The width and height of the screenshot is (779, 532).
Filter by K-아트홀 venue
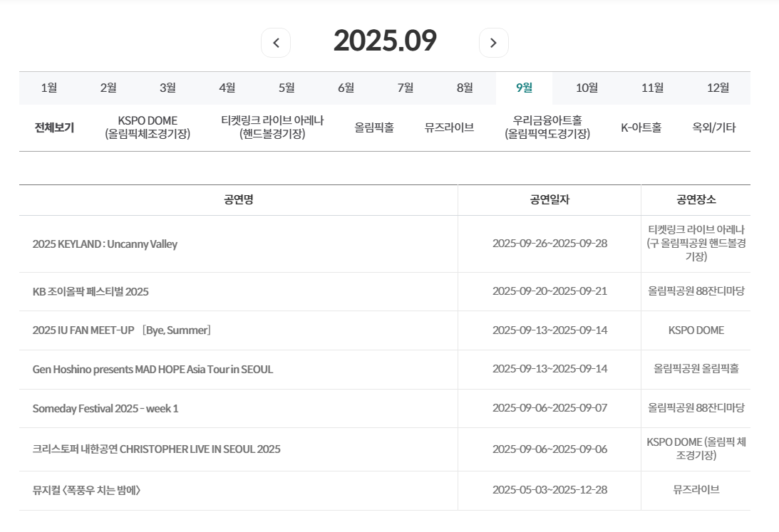[641, 127]
